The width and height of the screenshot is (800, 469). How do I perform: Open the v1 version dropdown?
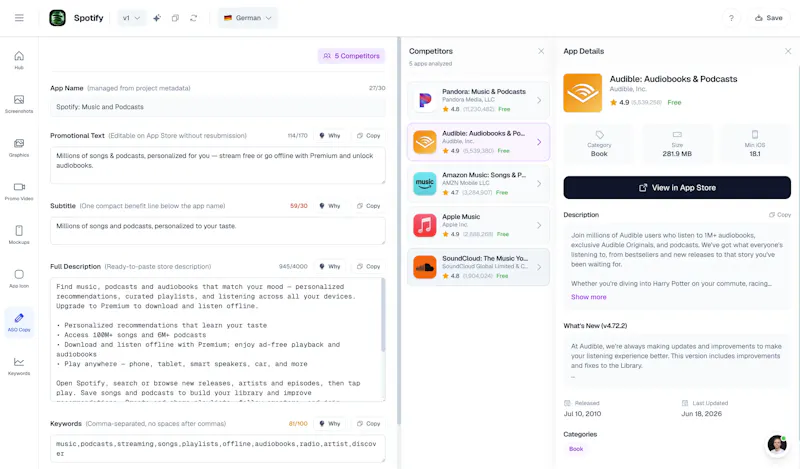[x=131, y=18]
